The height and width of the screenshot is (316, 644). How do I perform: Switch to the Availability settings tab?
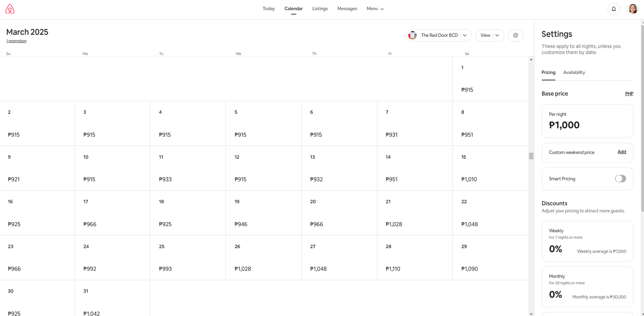click(574, 73)
